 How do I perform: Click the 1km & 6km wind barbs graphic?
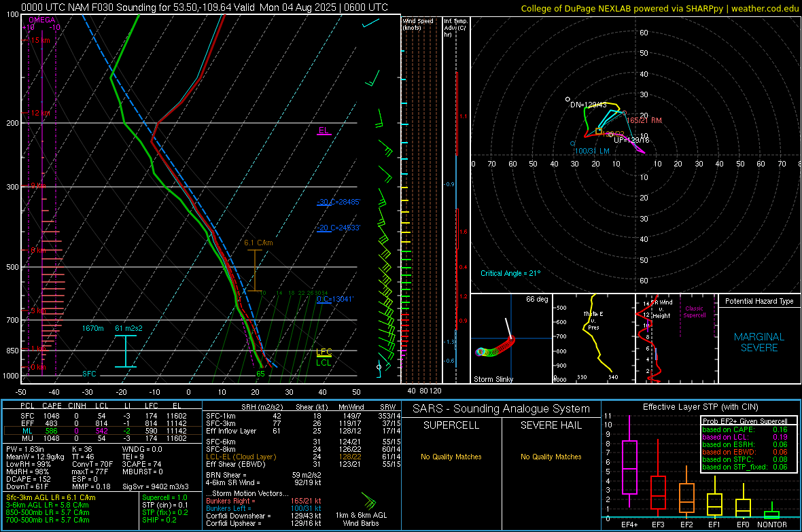click(369, 501)
